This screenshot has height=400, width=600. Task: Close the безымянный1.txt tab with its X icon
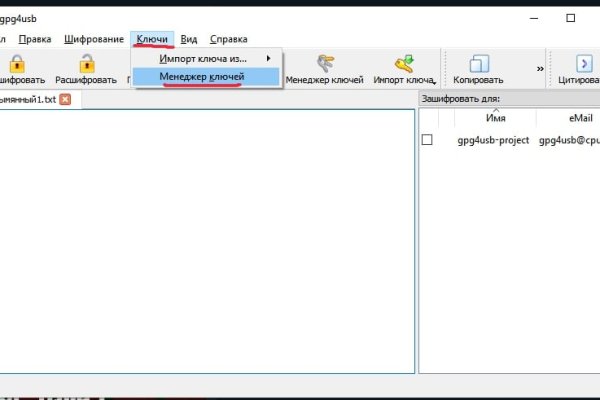(65, 100)
